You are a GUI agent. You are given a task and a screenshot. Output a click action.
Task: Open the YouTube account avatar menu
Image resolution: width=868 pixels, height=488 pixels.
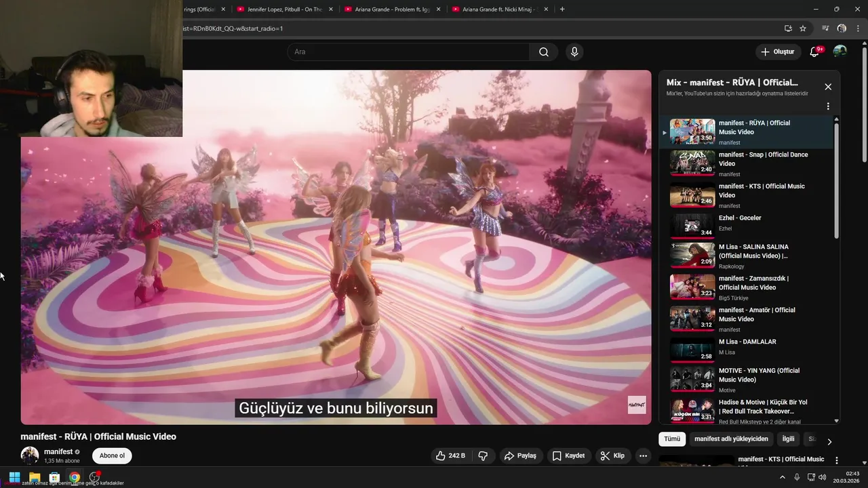pyautogui.click(x=840, y=52)
